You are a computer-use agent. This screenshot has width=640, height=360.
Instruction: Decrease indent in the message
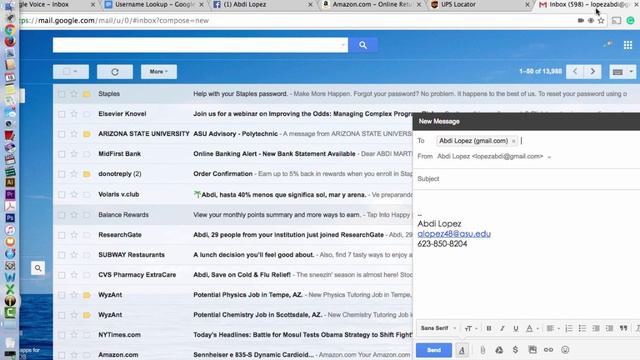click(x=596, y=328)
